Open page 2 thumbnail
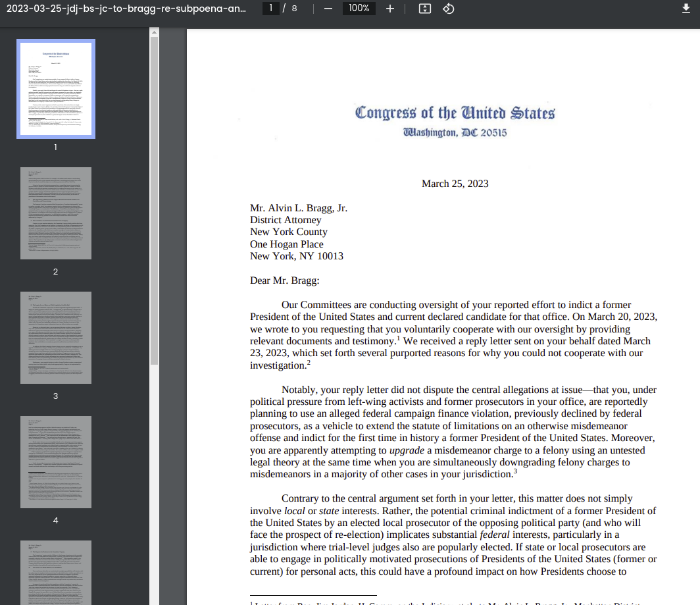Image resolution: width=700 pixels, height=605 pixels. point(56,213)
